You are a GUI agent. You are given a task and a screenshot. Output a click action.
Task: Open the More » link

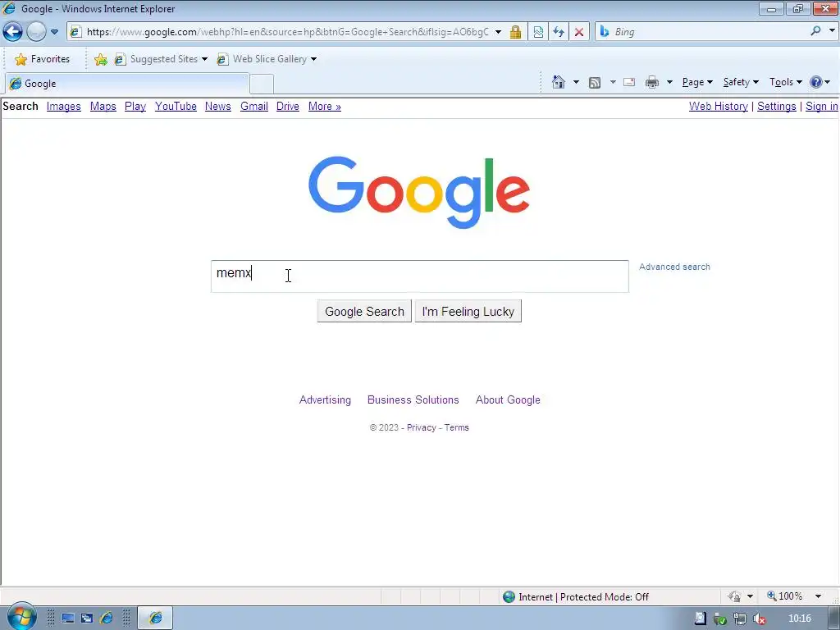(x=325, y=106)
